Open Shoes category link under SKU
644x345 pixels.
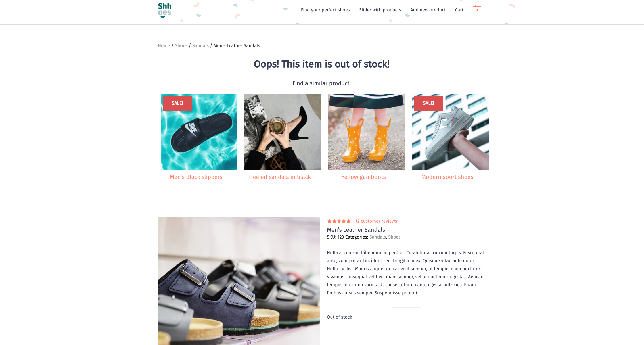pyautogui.click(x=394, y=237)
